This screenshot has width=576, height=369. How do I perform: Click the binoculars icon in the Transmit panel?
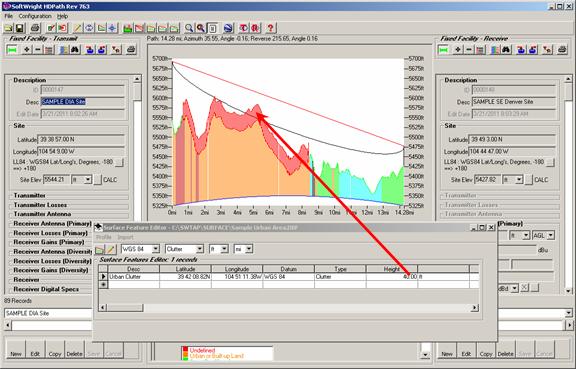tap(75, 50)
